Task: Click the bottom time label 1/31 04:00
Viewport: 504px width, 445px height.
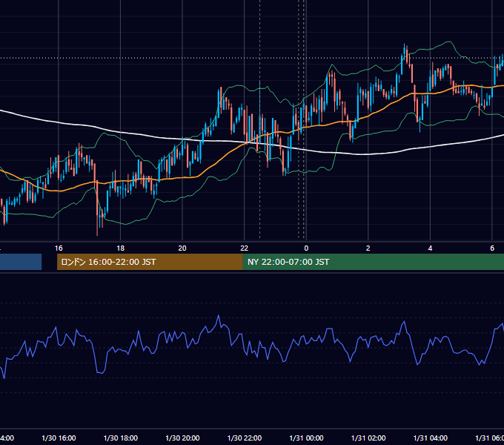Action: (431, 438)
